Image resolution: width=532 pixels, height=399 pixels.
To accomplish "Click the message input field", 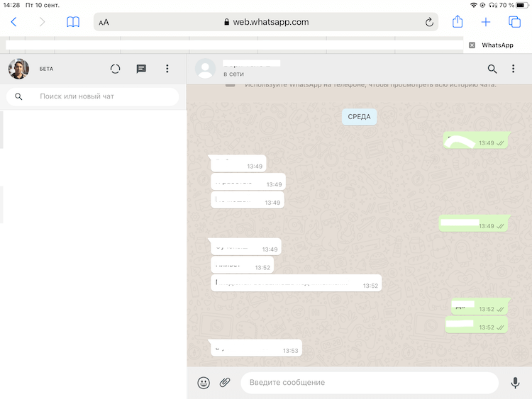I will click(x=369, y=383).
